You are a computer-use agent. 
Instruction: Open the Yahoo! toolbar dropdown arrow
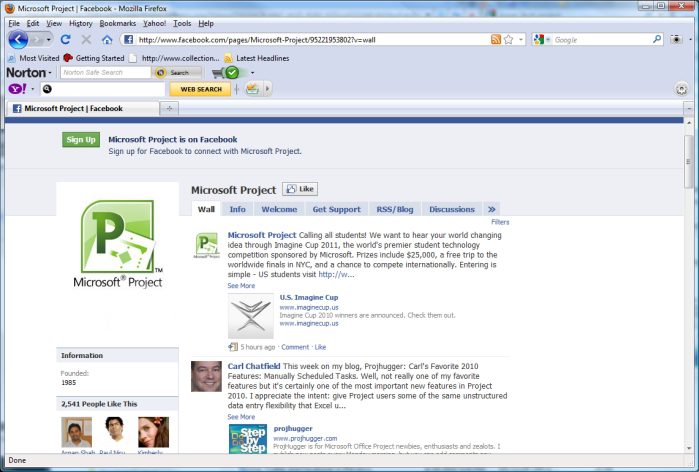[33, 89]
